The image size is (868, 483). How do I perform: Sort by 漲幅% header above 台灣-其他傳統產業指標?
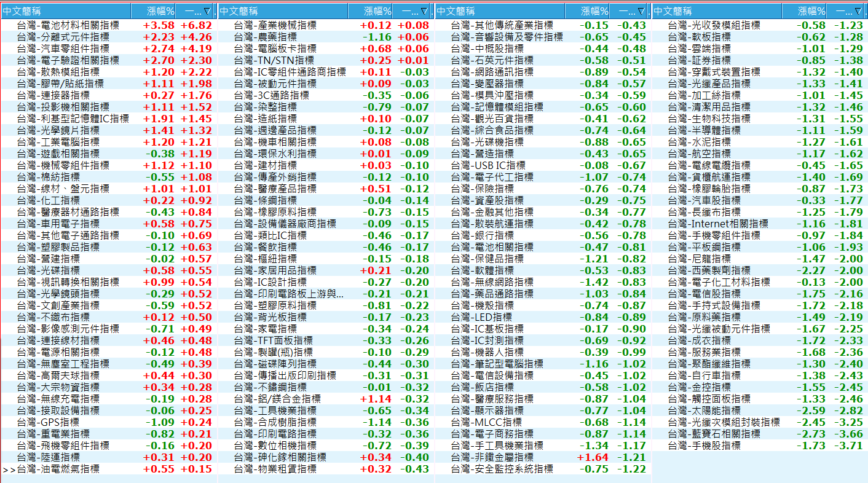pos(594,11)
